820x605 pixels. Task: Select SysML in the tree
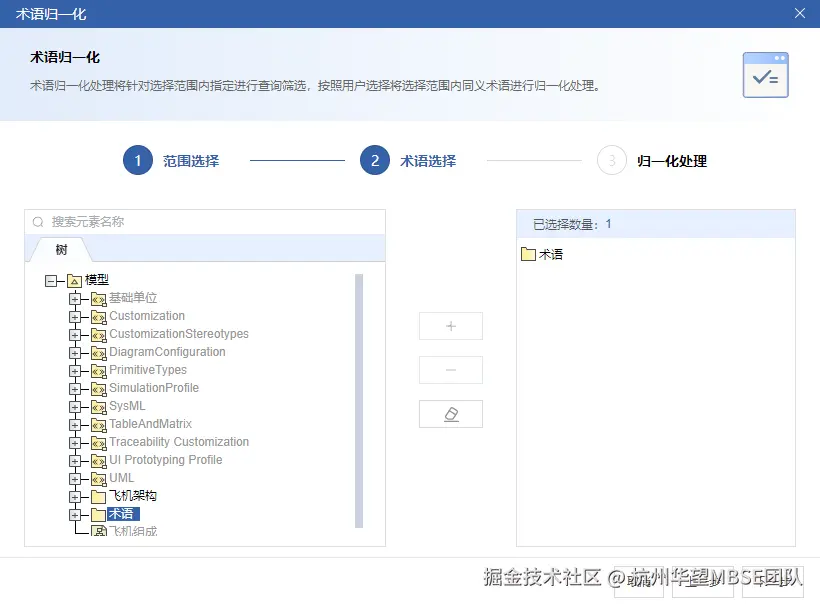click(x=127, y=406)
